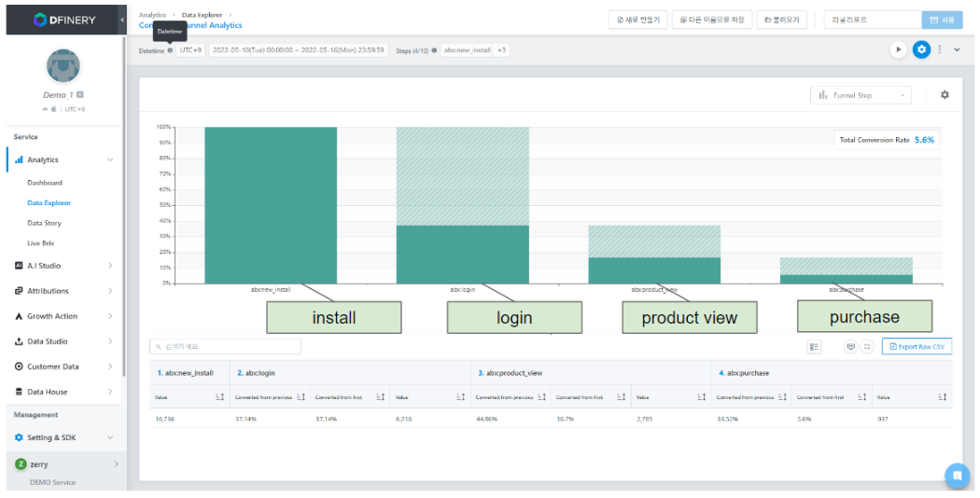Viewport: 980px width, 498px height.
Task: Open the three-dot more options menu
Action: click(939, 49)
